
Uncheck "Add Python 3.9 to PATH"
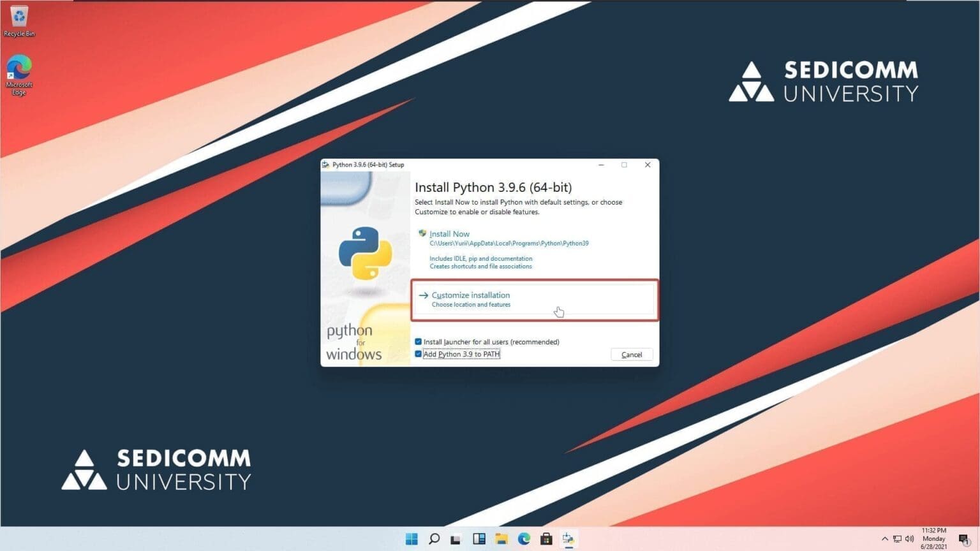click(x=419, y=354)
